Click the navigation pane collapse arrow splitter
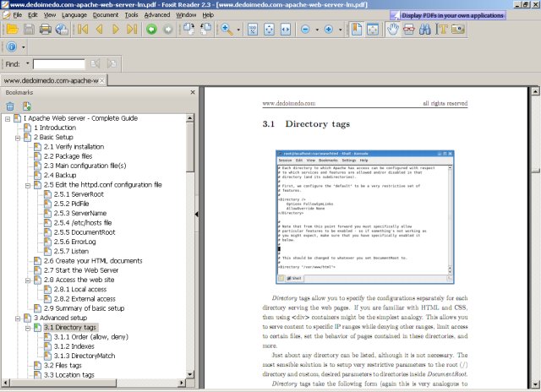The image size is (541, 392). coord(197,215)
